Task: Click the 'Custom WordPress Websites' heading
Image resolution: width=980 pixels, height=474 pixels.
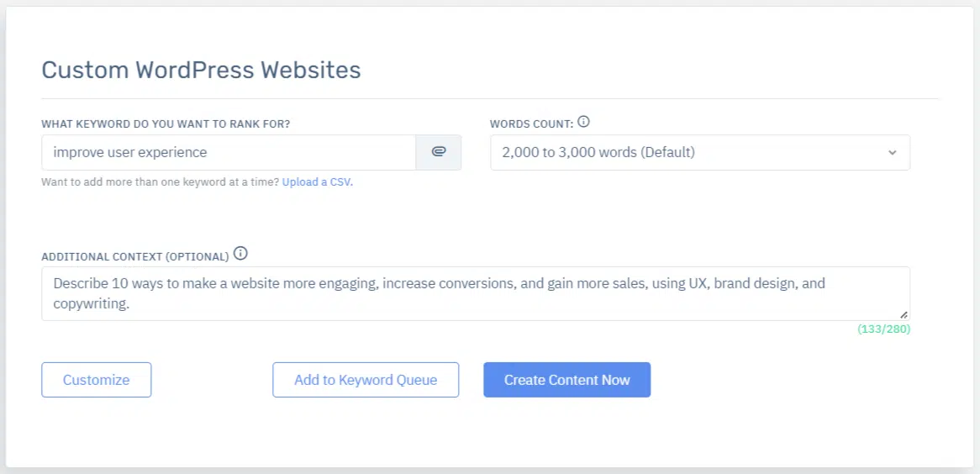Action: click(x=201, y=70)
